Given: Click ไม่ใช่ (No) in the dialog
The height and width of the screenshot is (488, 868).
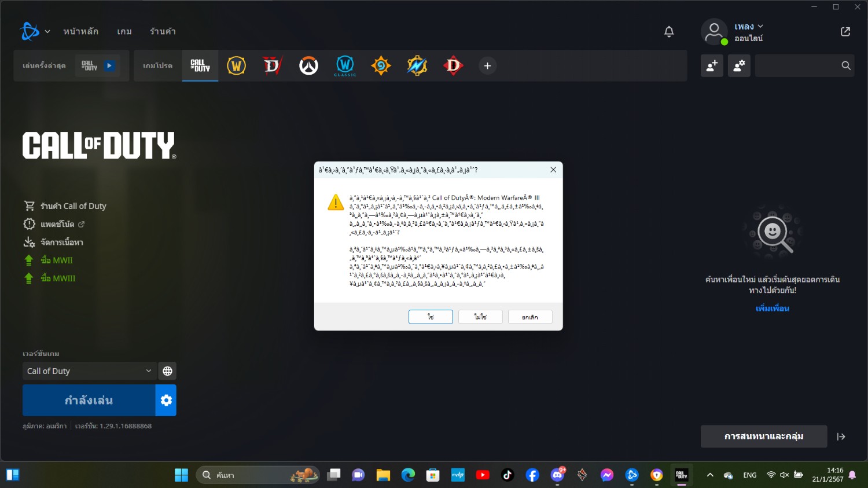Looking at the screenshot, I should [x=480, y=317].
